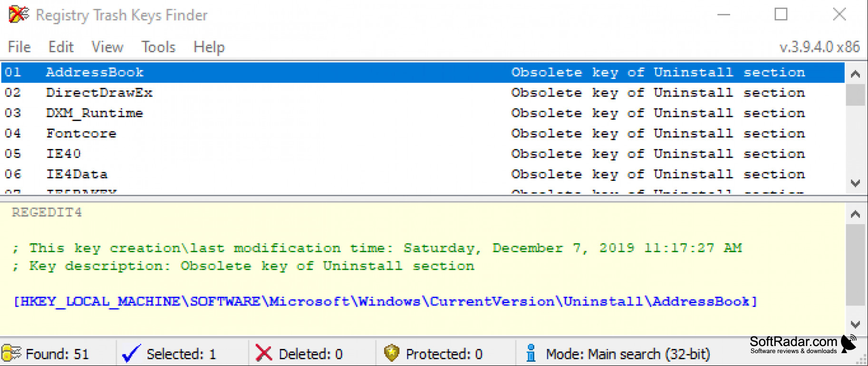Click the SoftRadar satellite dish logo

(x=849, y=344)
